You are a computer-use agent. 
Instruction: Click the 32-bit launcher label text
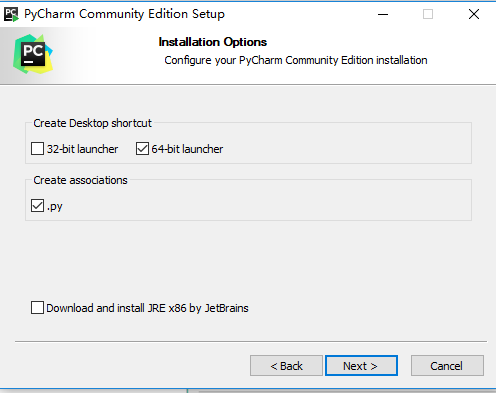click(x=82, y=149)
